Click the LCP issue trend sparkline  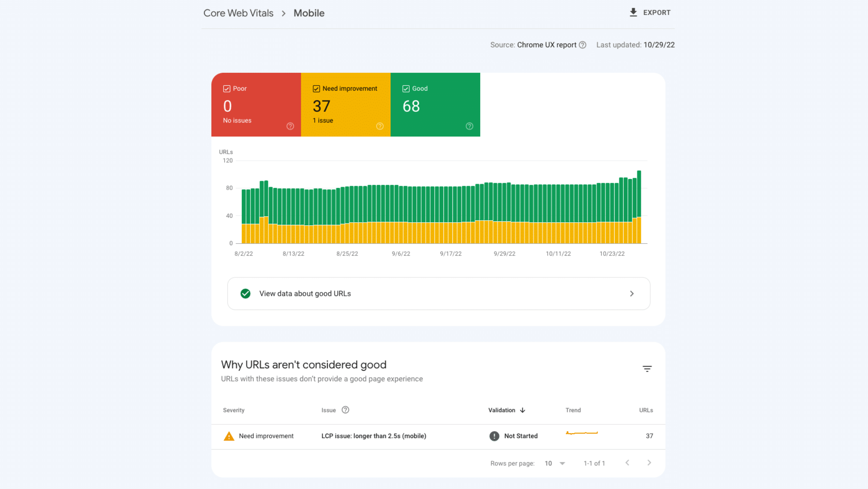582,433
